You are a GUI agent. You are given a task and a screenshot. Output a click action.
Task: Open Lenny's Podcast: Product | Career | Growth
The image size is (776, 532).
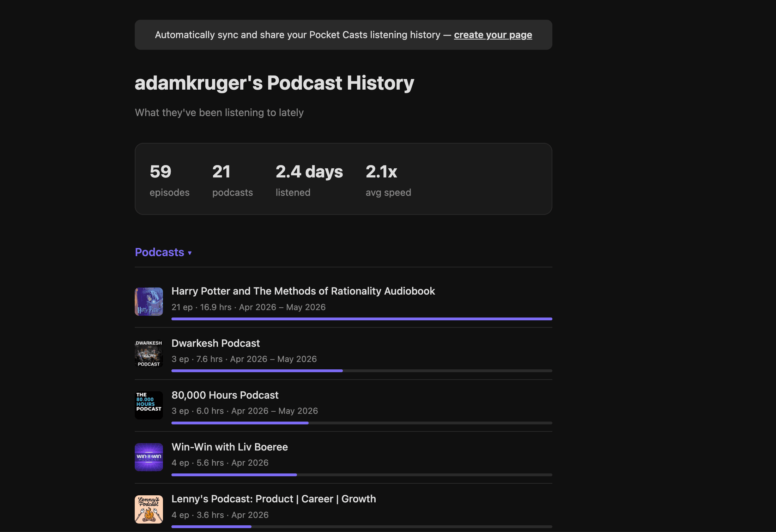(274, 499)
